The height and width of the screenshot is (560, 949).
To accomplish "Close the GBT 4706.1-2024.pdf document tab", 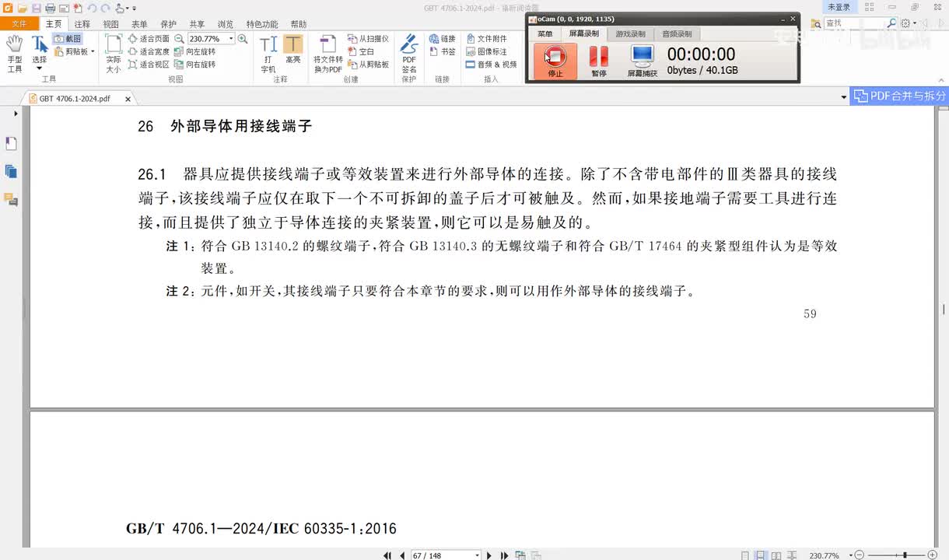I will [128, 99].
